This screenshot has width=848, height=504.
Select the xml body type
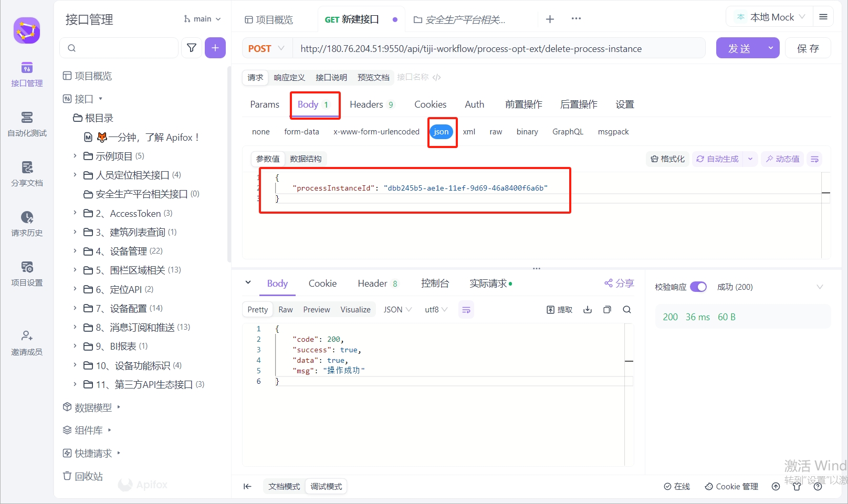click(x=469, y=132)
